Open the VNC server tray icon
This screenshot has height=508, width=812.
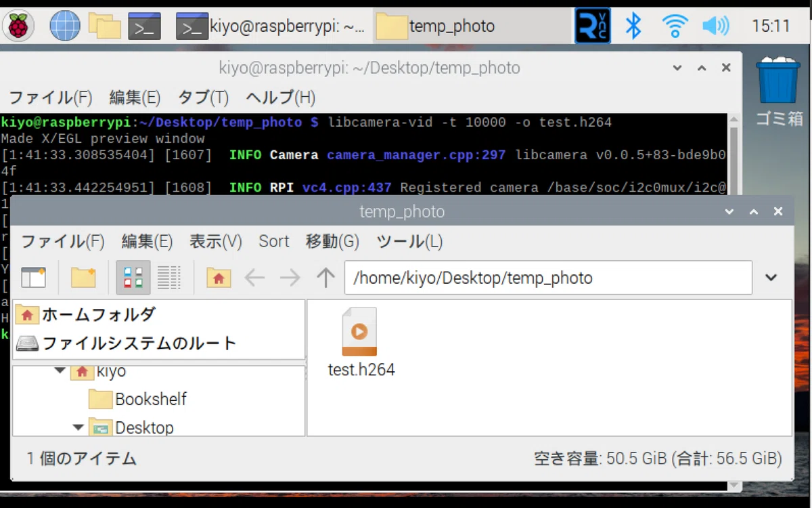tap(593, 26)
